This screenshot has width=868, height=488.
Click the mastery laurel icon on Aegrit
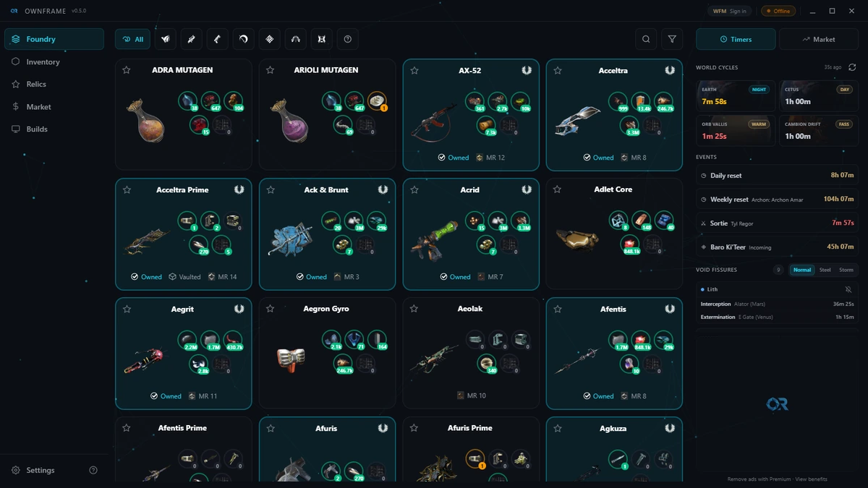click(x=239, y=309)
